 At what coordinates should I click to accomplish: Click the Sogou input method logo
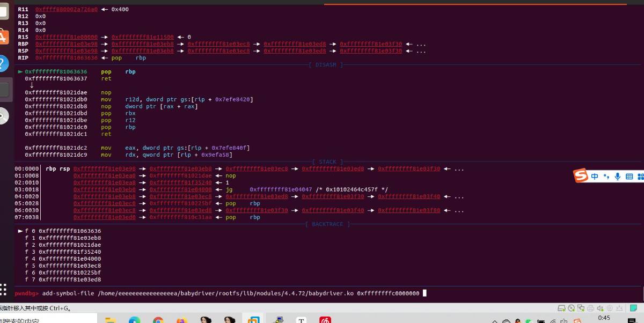pos(581,176)
